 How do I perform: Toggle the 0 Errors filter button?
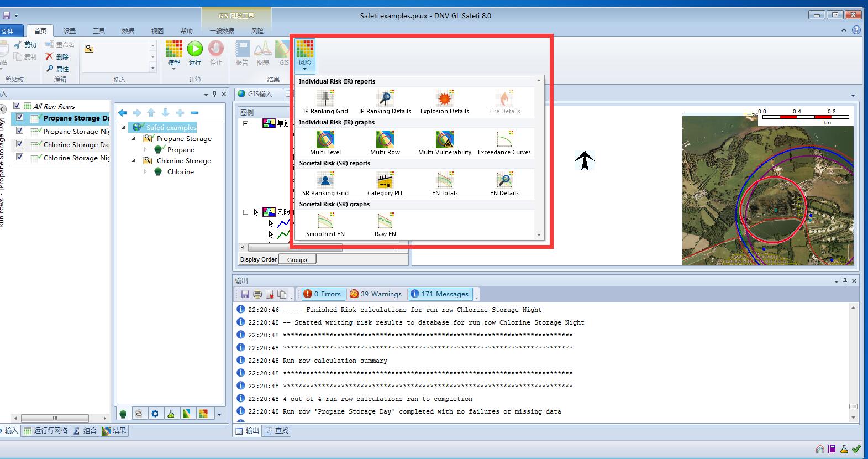pos(323,294)
